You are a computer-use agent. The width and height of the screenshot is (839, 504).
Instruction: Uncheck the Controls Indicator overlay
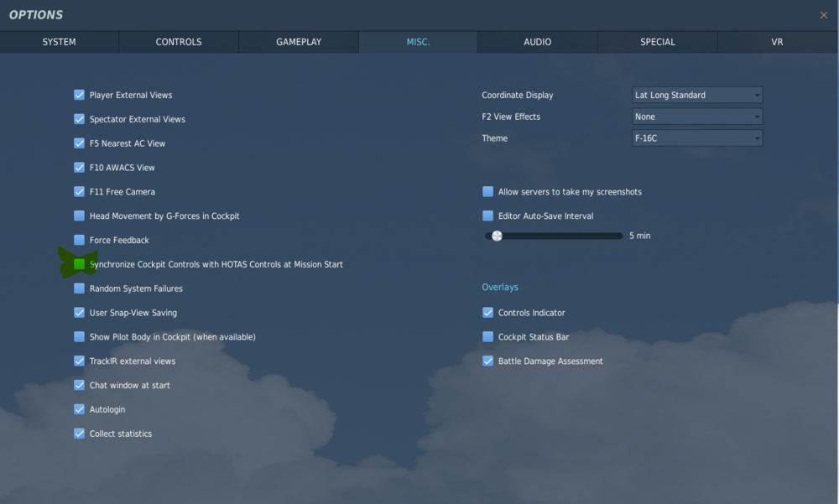click(488, 313)
